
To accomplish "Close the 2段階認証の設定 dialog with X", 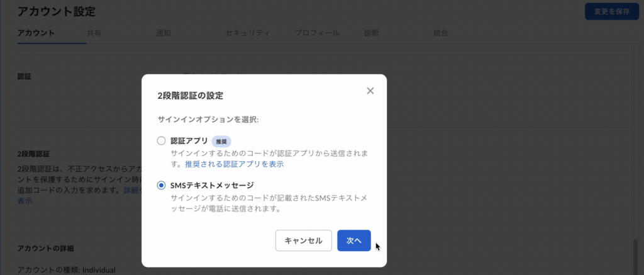I will (x=370, y=91).
